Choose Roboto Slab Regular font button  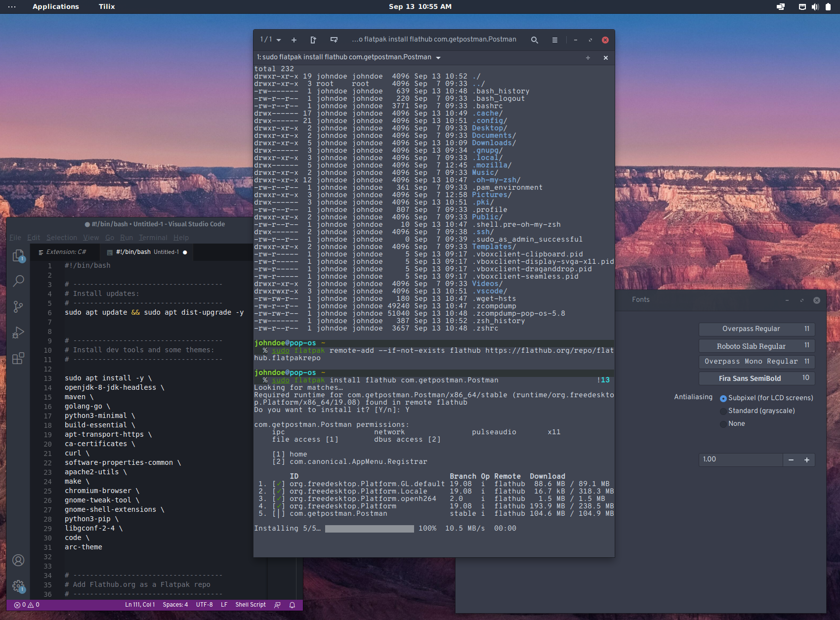click(757, 346)
